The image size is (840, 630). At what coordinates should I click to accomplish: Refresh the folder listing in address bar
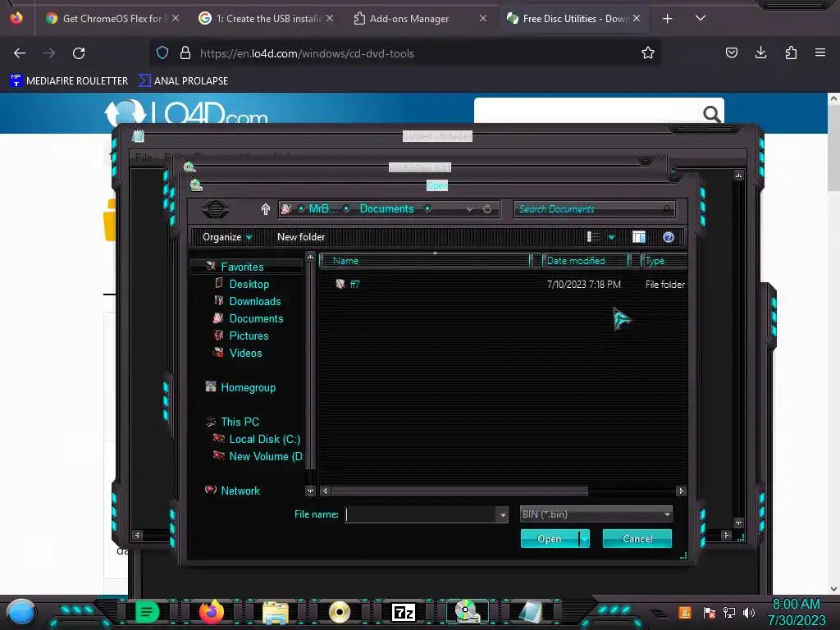click(x=487, y=209)
